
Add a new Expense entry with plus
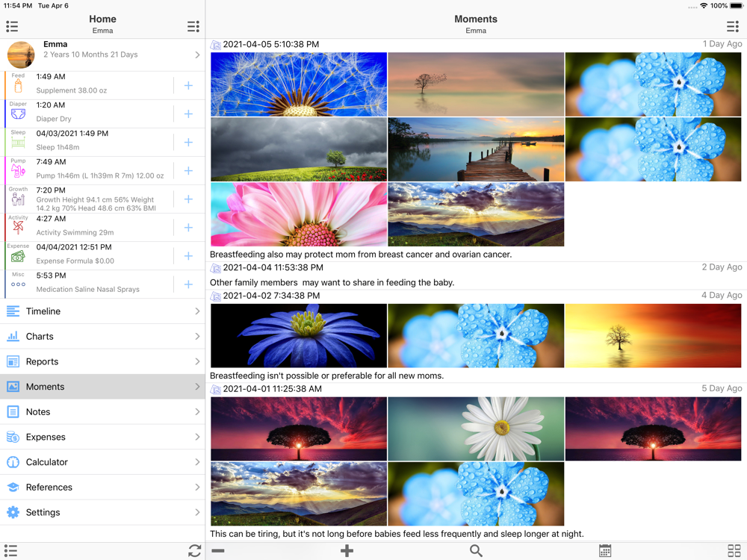pyautogui.click(x=189, y=256)
